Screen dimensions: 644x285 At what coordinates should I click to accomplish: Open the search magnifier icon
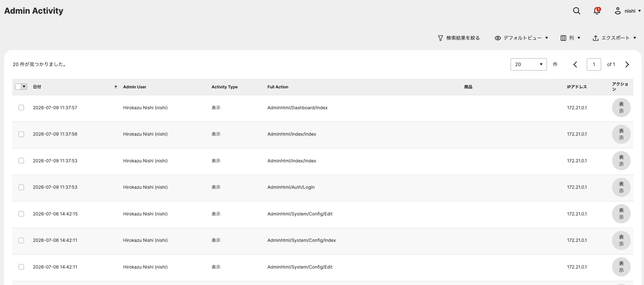pos(576,11)
